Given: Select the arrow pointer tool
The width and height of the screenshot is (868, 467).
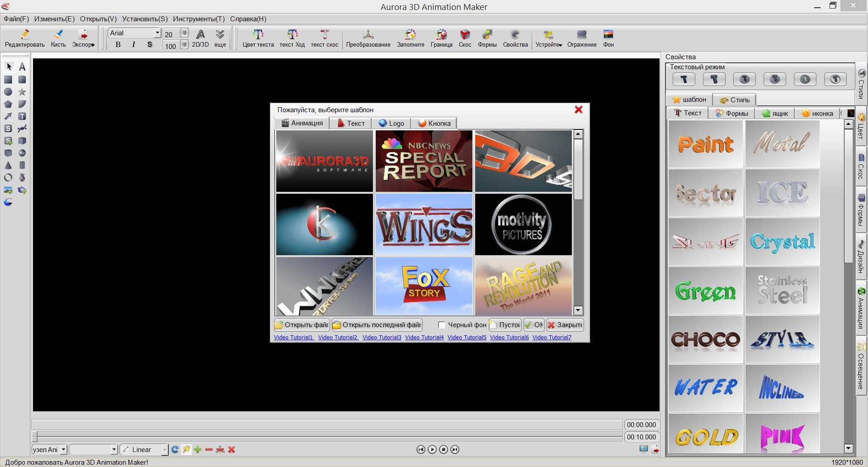Looking at the screenshot, I should coord(9,67).
